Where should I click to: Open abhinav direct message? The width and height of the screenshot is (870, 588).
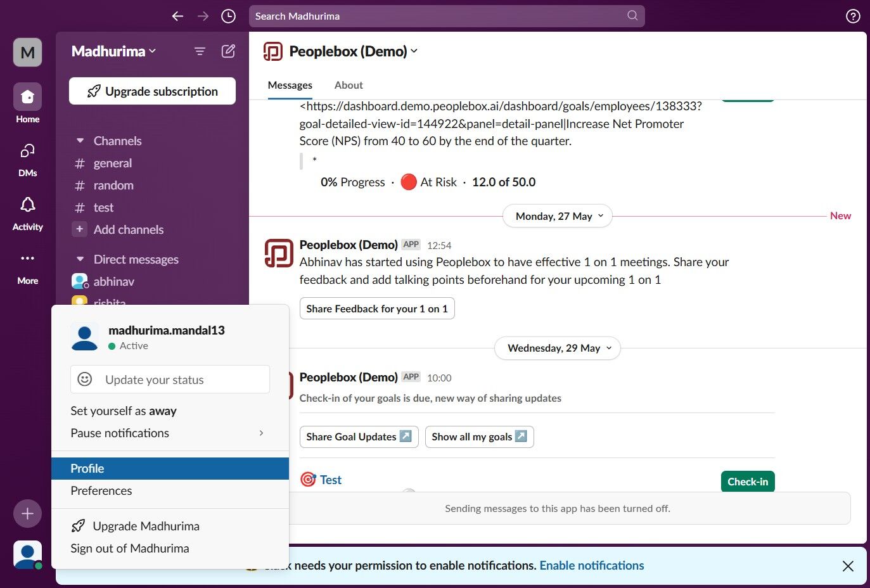(114, 281)
